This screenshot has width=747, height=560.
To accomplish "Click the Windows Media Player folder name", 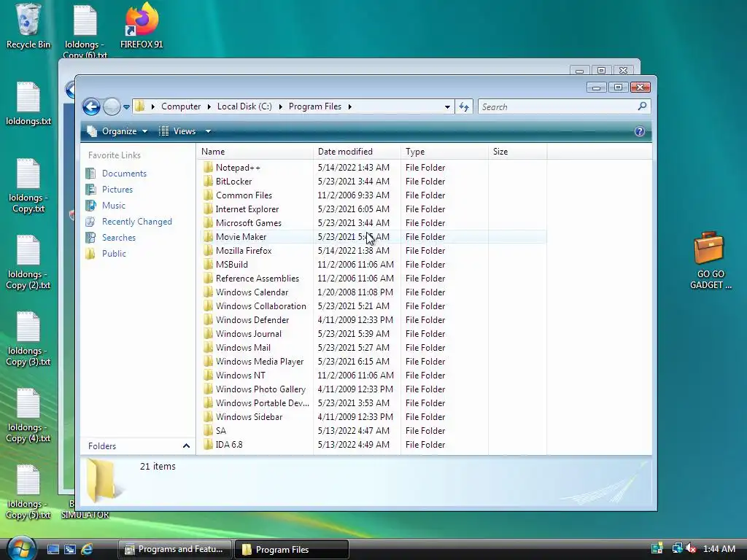I will (259, 362).
